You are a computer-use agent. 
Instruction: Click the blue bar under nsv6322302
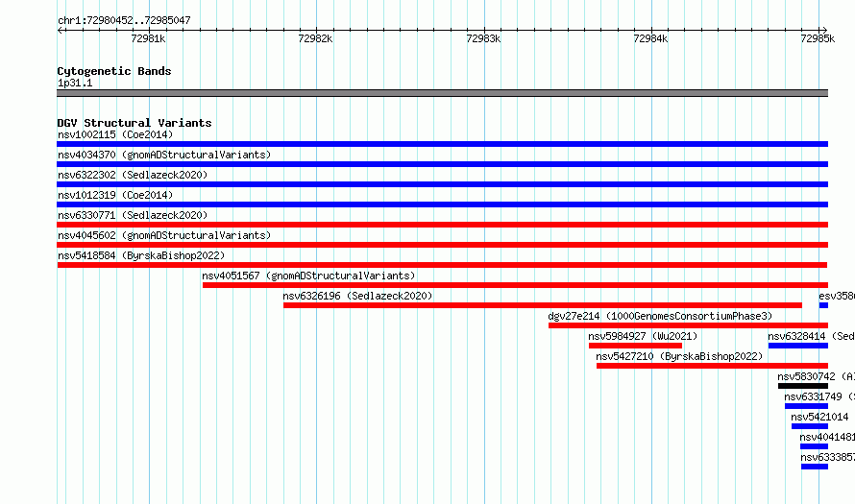(x=442, y=184)
